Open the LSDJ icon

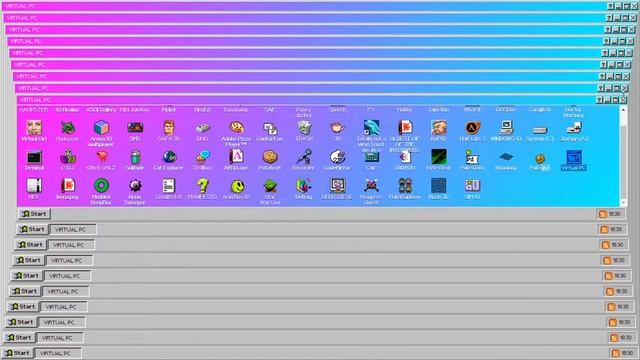pos(68,157)
